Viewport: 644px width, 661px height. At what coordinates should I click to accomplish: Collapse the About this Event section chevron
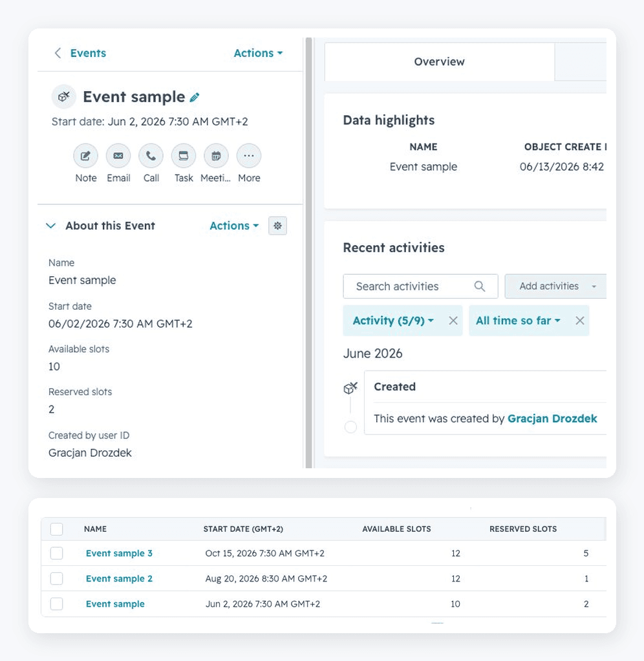point(50,226)
